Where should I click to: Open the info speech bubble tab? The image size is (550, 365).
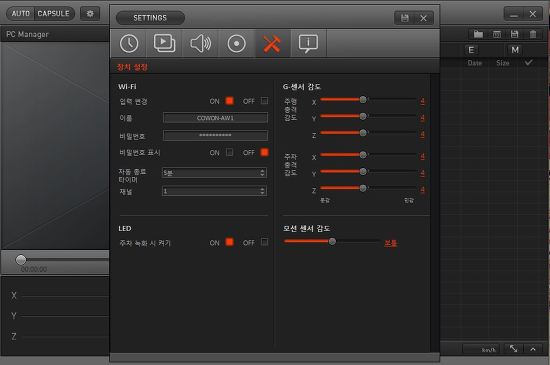coord(308,43)
